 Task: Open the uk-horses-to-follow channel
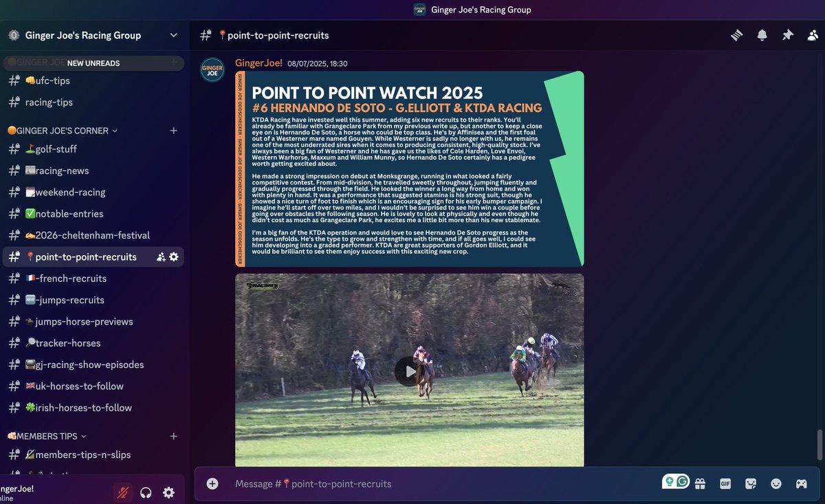point(93,386)
